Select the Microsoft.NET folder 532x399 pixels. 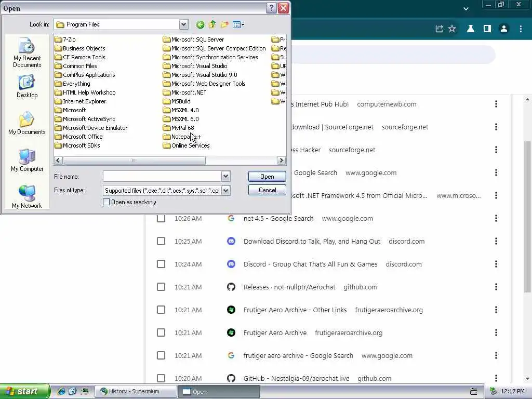[185, 92]
